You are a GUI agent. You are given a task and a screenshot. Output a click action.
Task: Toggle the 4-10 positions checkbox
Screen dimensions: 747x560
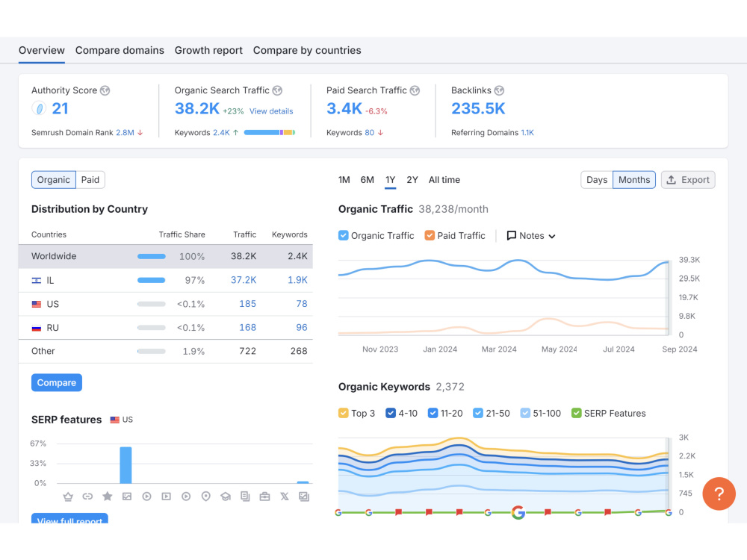(391, 414)
